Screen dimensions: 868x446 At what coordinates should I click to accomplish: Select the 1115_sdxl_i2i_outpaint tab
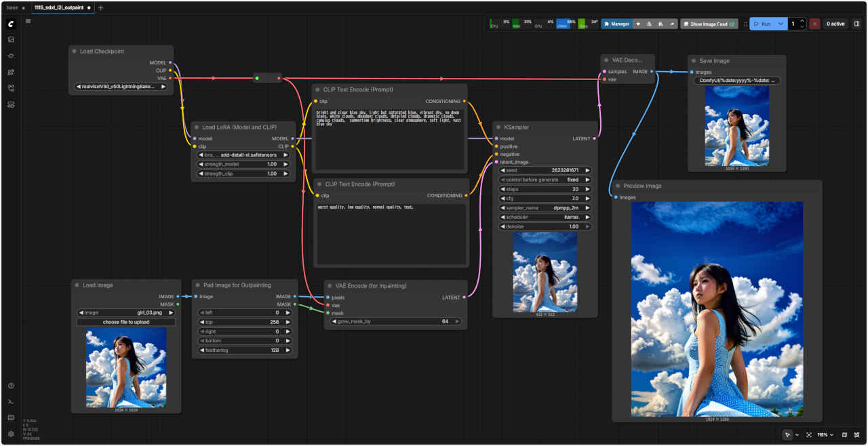[x=58, y=7]
